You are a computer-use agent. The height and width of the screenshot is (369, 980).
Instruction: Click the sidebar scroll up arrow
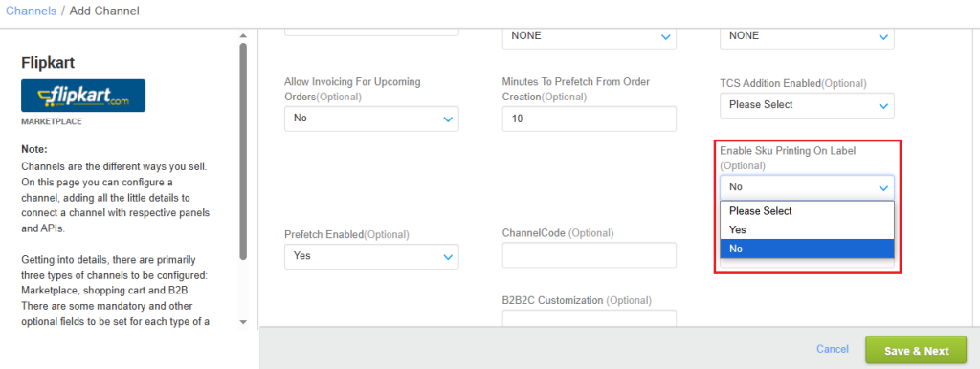point(243,37)
